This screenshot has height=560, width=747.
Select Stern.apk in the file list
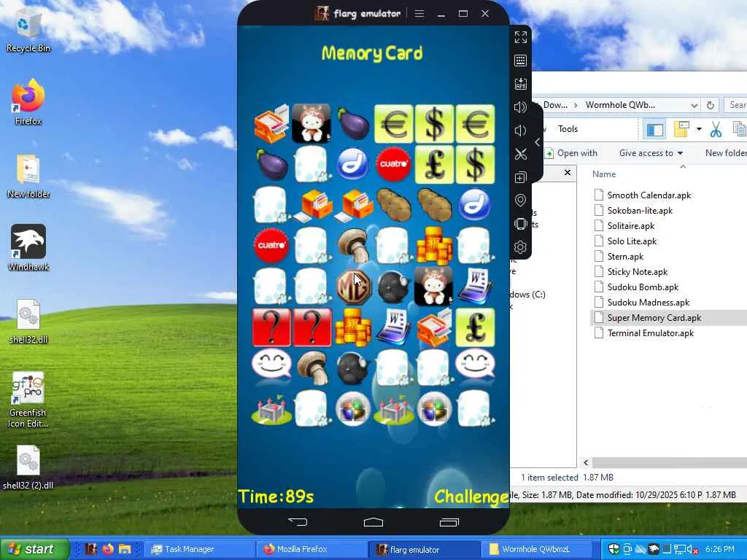pos(625,256)
